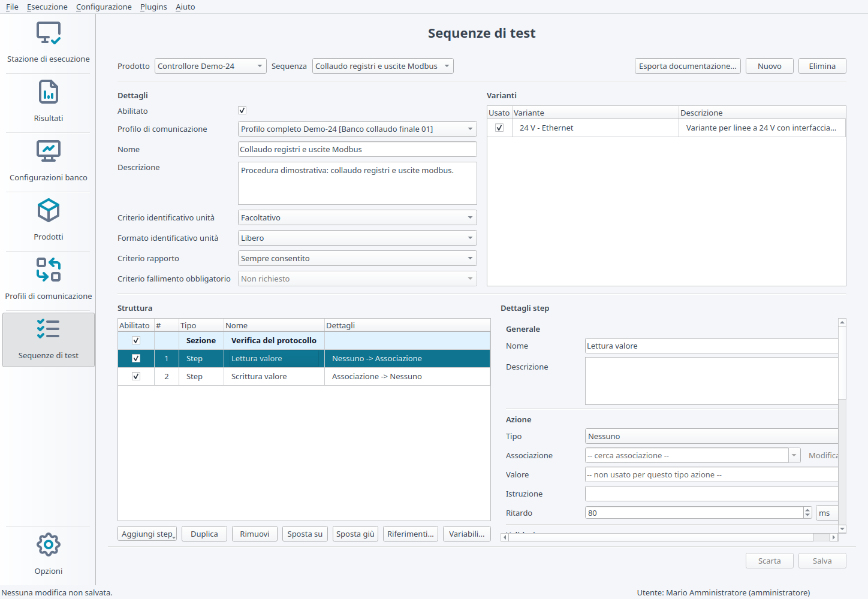Toggle Abilitato for Verifica del protocollo section
Screen dimensions: 868x599
point(136,340)
